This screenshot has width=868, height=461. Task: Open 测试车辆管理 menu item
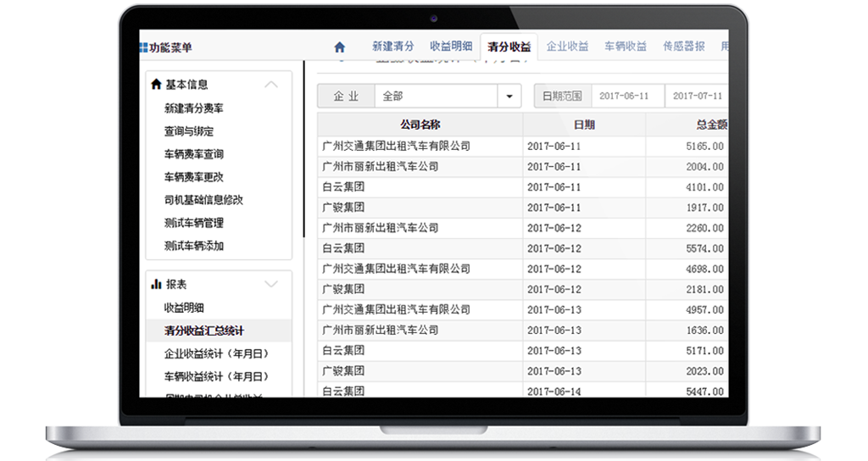194,223
